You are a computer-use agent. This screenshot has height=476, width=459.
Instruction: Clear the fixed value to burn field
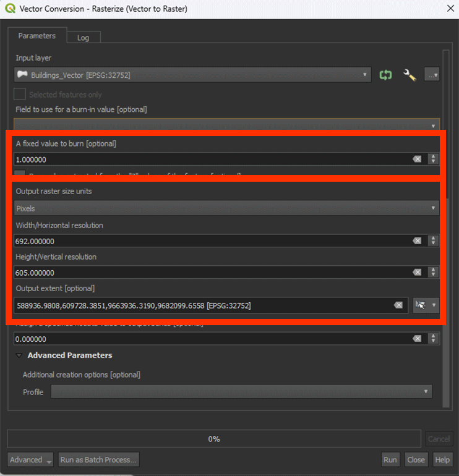pos(417,159)
